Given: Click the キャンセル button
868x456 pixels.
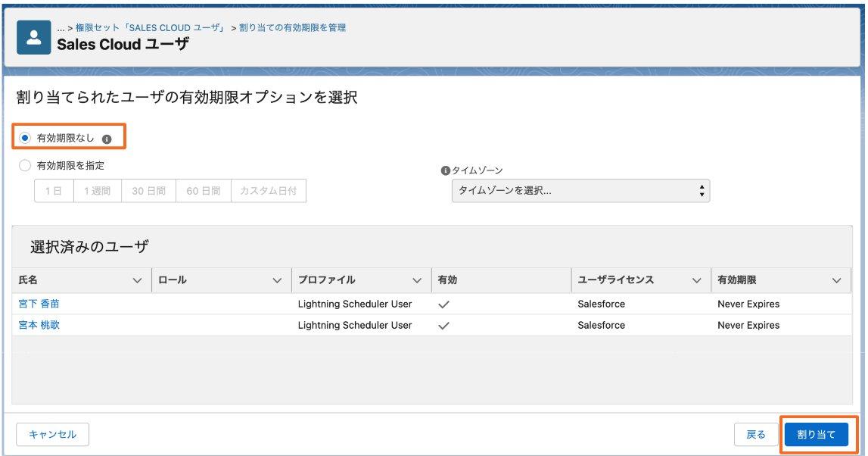Looking at the screenshot, I should [x=52, y=434].
